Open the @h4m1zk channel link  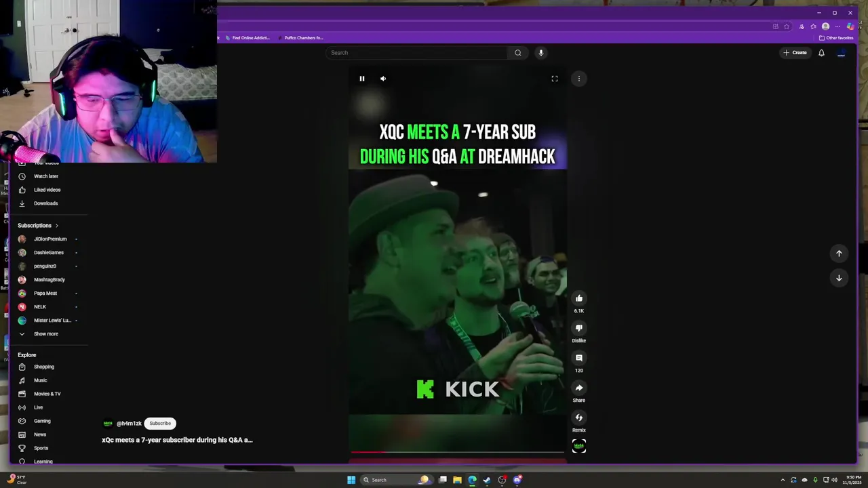click(x=129, y=424)
